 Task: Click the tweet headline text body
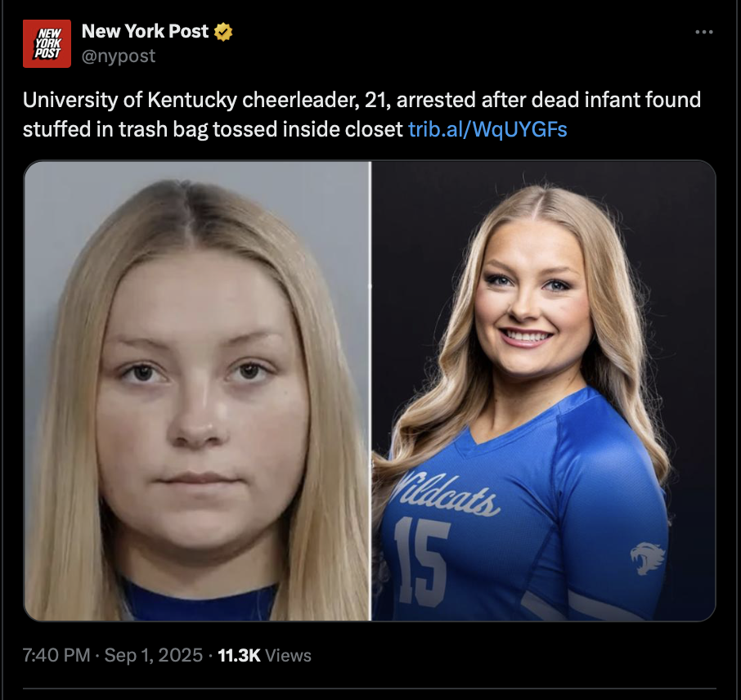pos(362,114)
